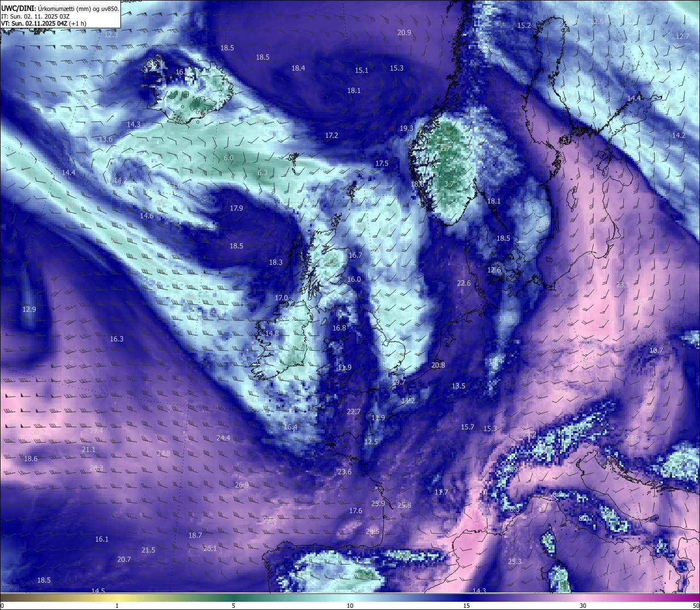
Task: Select the 27.6 value label
Action: point(632,439)
